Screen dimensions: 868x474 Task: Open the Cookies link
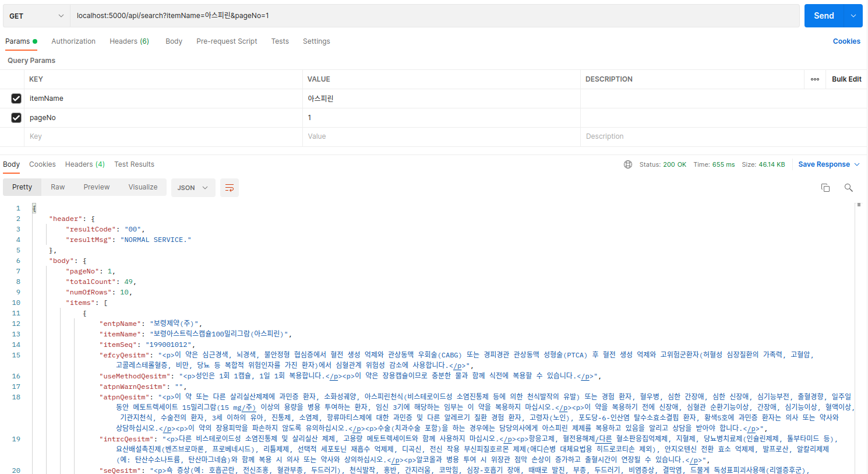click(846, 41)
